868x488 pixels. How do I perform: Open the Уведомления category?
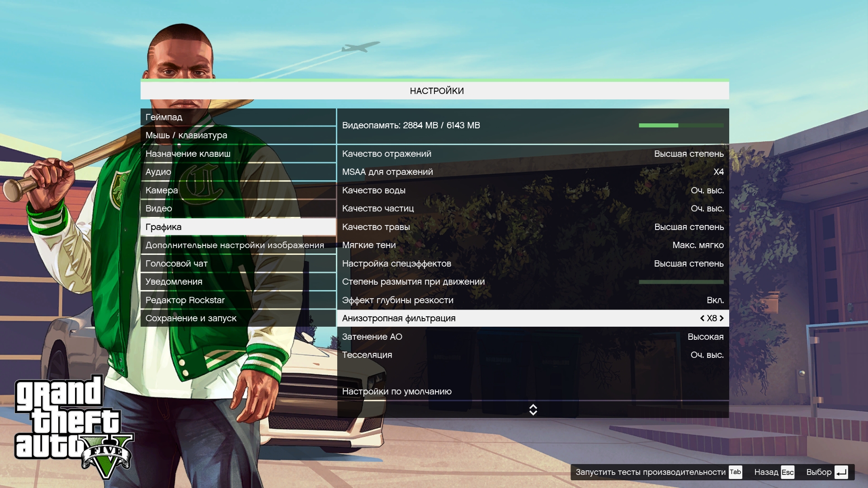238,282
